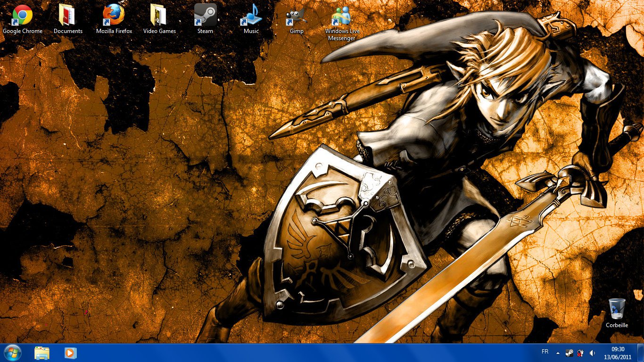
Task: Select the Windows Live Messenger shortcut
Action: pos(342,23)
